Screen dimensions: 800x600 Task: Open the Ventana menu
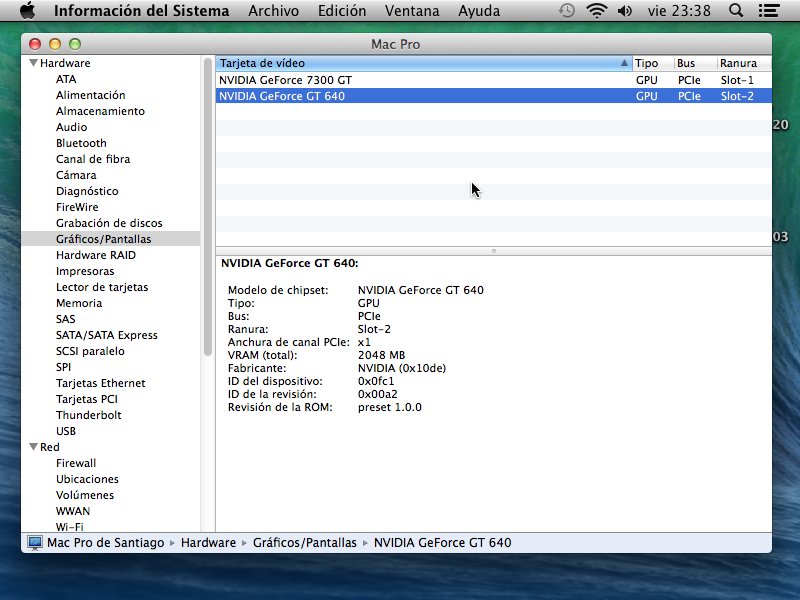pyautogui.click(x=412, y=11)
